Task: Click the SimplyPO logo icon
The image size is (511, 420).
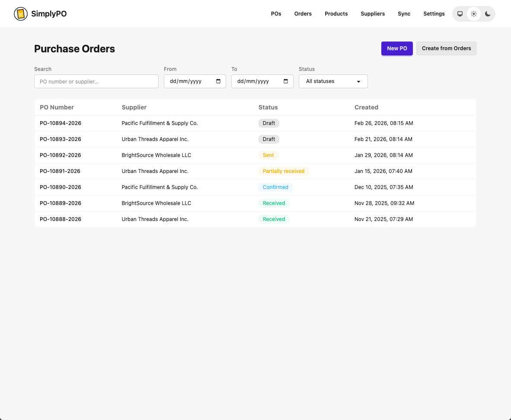Action: click(x=20, y=13)
